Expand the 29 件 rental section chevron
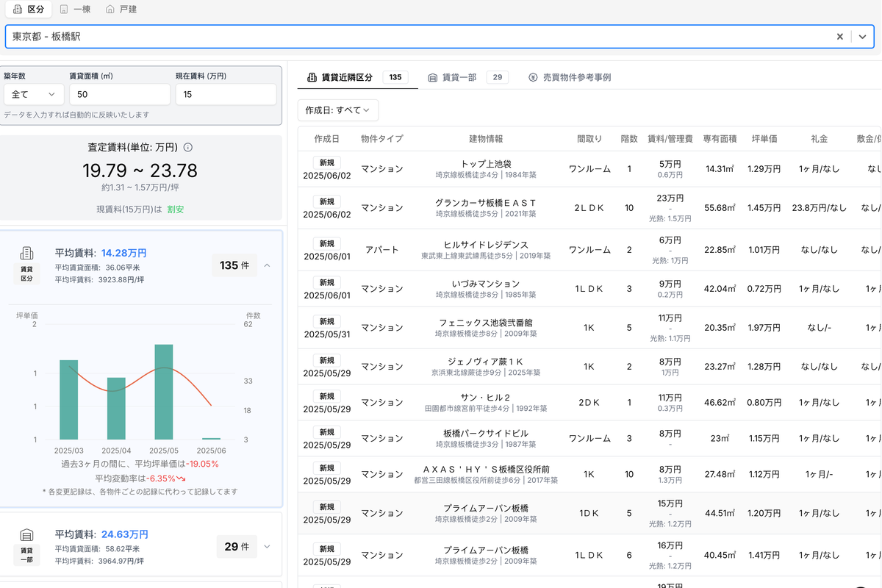The width and height of the screenshot is (882, 588). [x=267, y=546]
